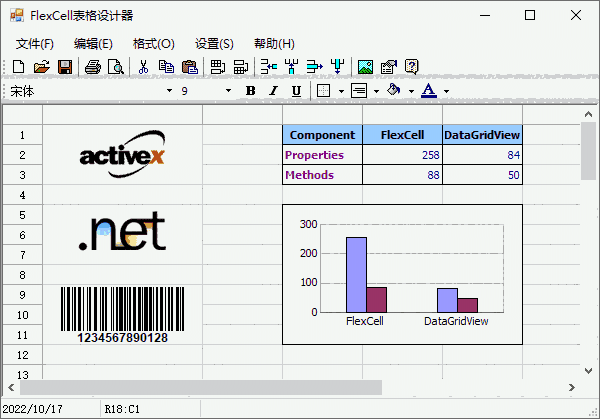Click the Copy icon

[166, 67]
